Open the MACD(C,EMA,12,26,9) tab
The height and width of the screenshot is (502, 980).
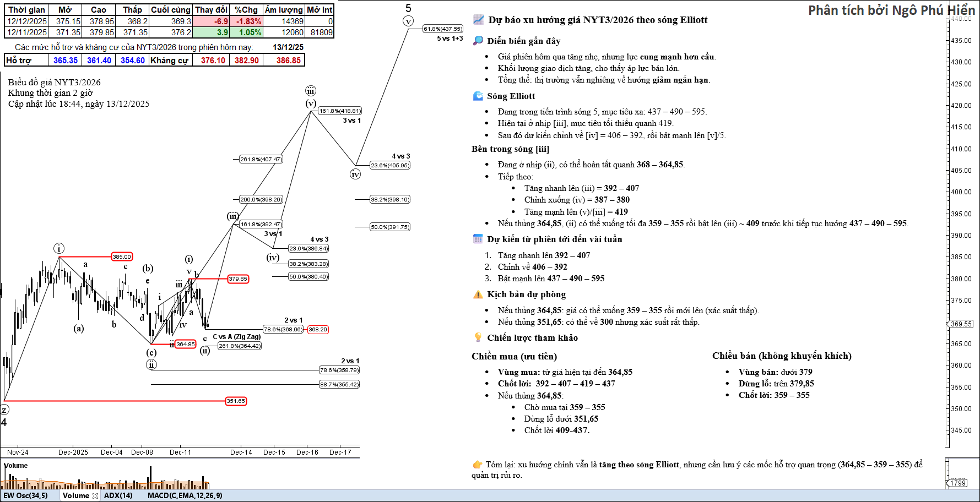185,496
